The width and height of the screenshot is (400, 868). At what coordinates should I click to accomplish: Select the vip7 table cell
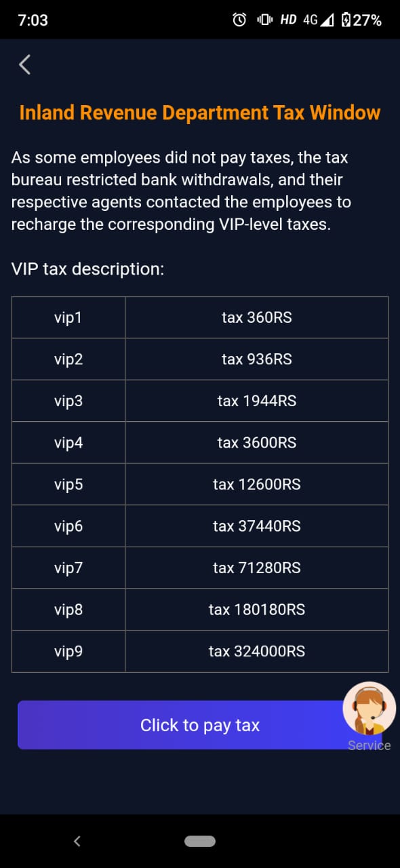coord(68,568)
